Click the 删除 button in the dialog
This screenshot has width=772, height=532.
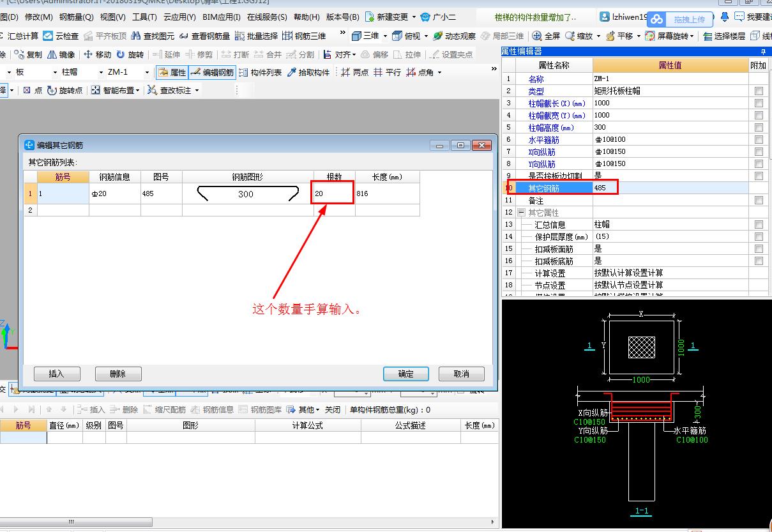118,374
